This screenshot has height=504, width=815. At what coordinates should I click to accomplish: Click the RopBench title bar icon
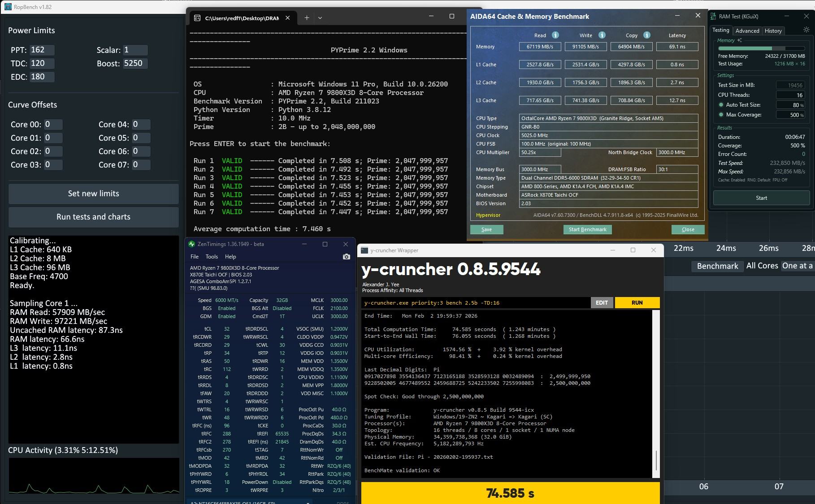(x=8, y=7)
